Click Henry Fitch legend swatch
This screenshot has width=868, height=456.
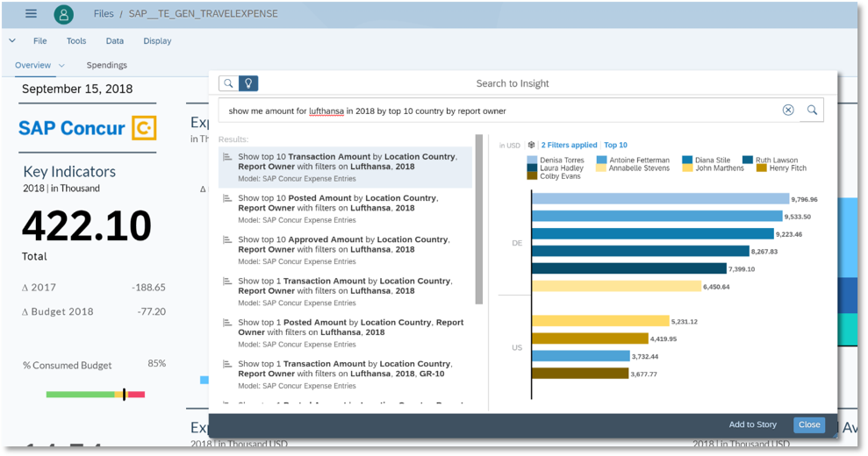click(761, 167)
